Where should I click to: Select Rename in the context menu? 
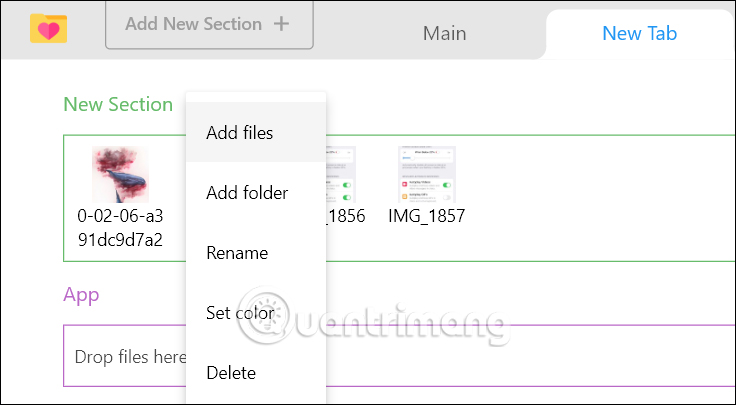pyautogui.click(x=237, y=253)
